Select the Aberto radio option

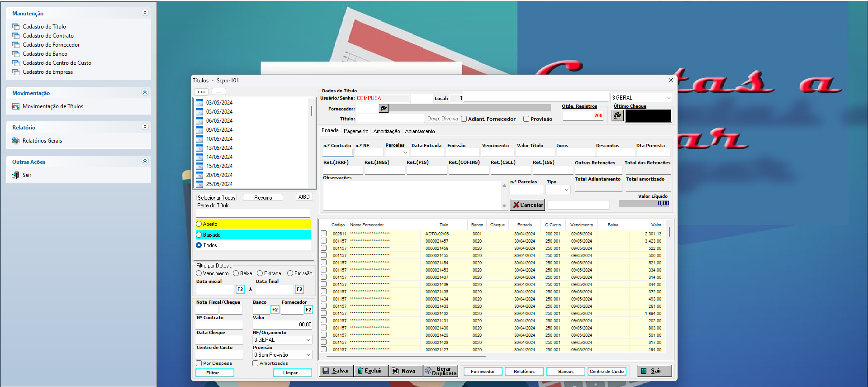pos(199,224)
